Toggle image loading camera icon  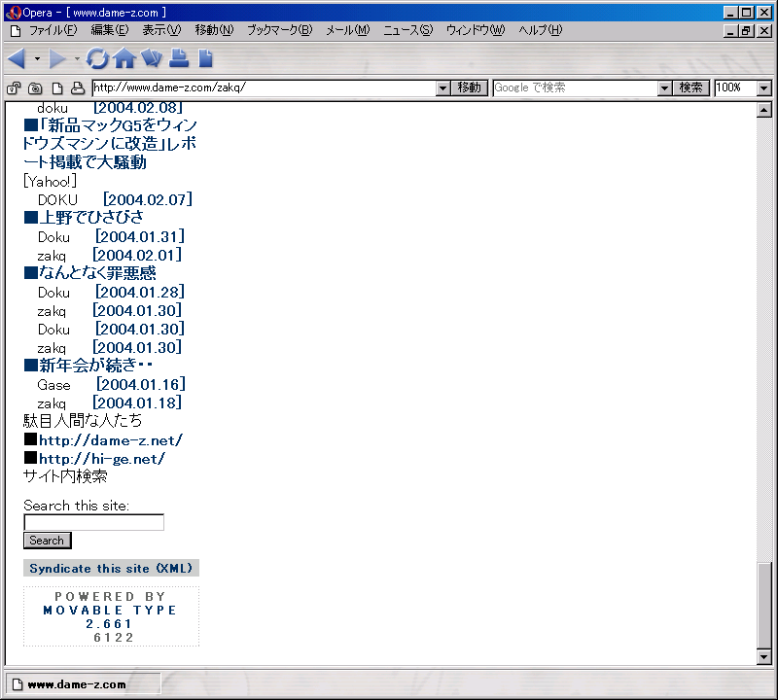pyautogui.click(x=35, y=88)
